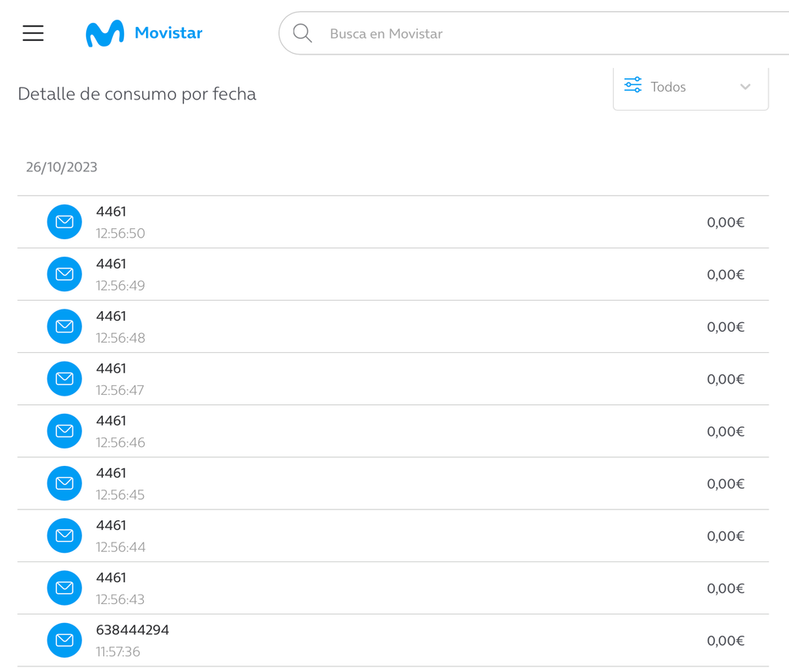Click envelope icon beside 638444294
The height and width of the screenshot is (672, 789).
point(65,640)
